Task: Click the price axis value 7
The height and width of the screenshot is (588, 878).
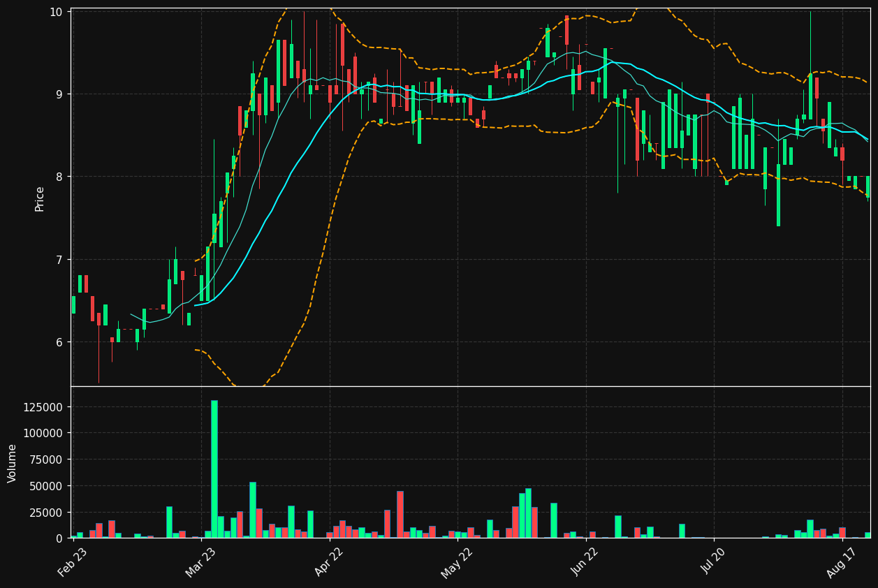Action: point(59,260)
